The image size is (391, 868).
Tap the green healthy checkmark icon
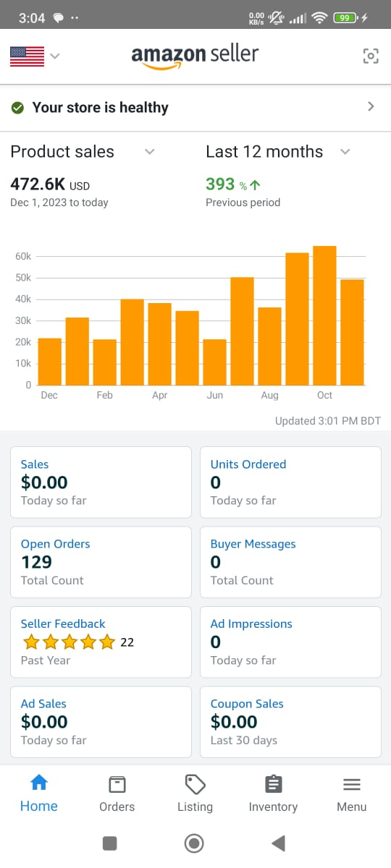pos(17,108)
